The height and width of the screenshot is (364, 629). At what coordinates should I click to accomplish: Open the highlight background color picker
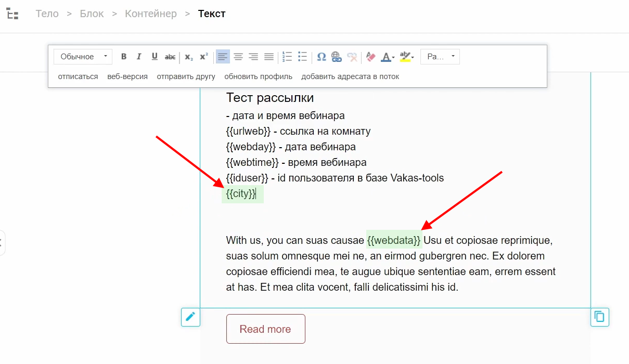(x=406, y=57)
